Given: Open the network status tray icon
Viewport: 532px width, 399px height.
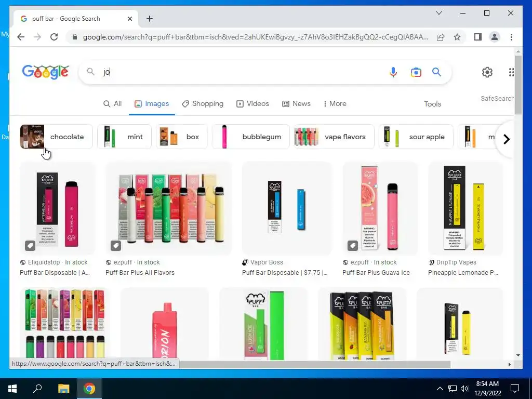Looking at the screenshot, I should tap(453, 389).
